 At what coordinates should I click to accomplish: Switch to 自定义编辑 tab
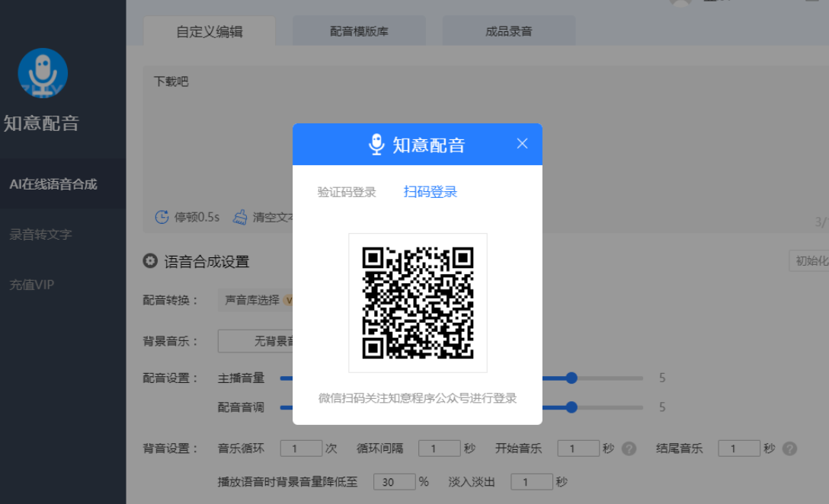(x=210, y=31)
